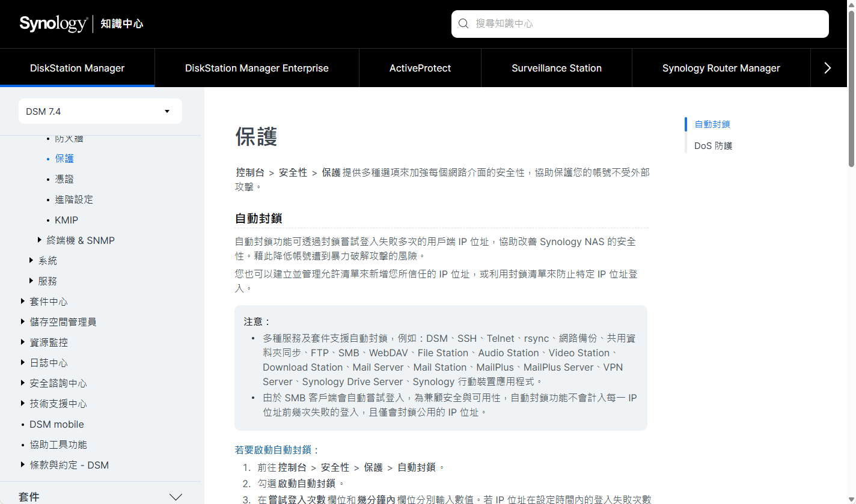The image size is (856, 504).
Task: Switch to DiskStation Manager Enterprise tab
Action: click(x=257, y=68)
